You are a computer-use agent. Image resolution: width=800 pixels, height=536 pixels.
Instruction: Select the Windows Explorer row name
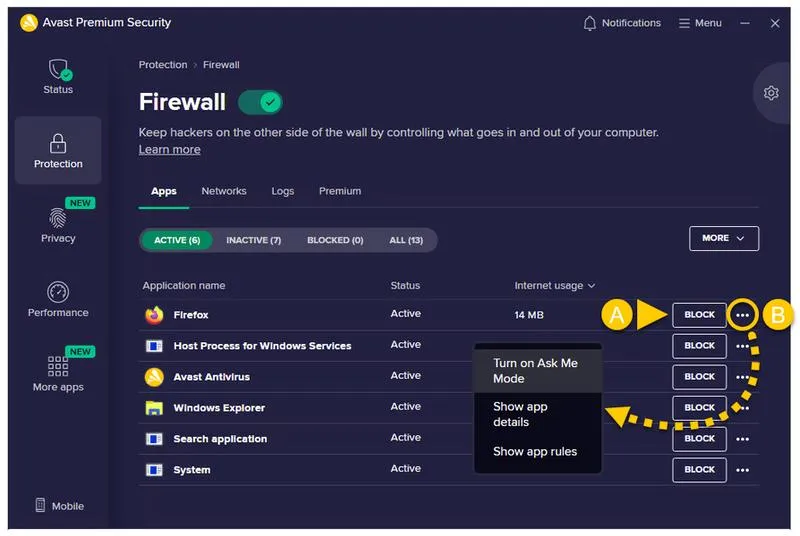[x=219, y=408]
